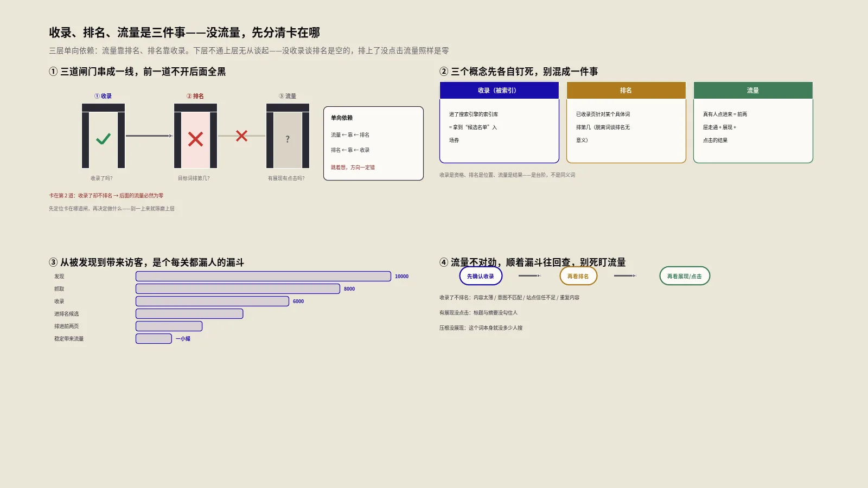Click the green checkmark in the 收录 gate
868x488 pixels.
pyautogui.click(x=103, y=139)
